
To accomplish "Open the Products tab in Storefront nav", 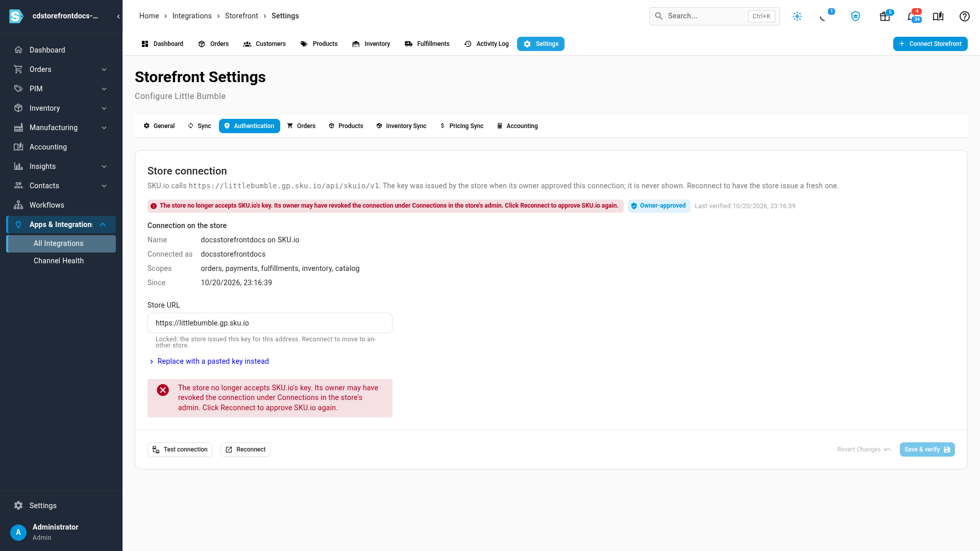I will pos(319,44).
